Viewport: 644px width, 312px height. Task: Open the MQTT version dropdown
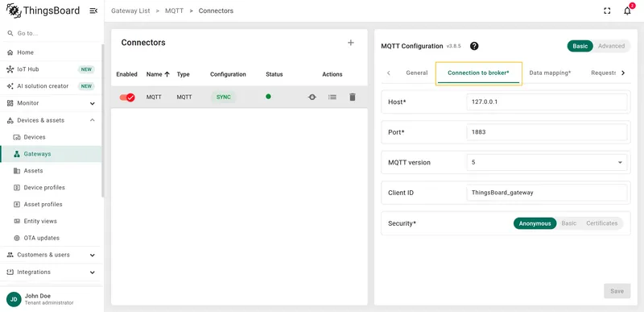[547, 162]
